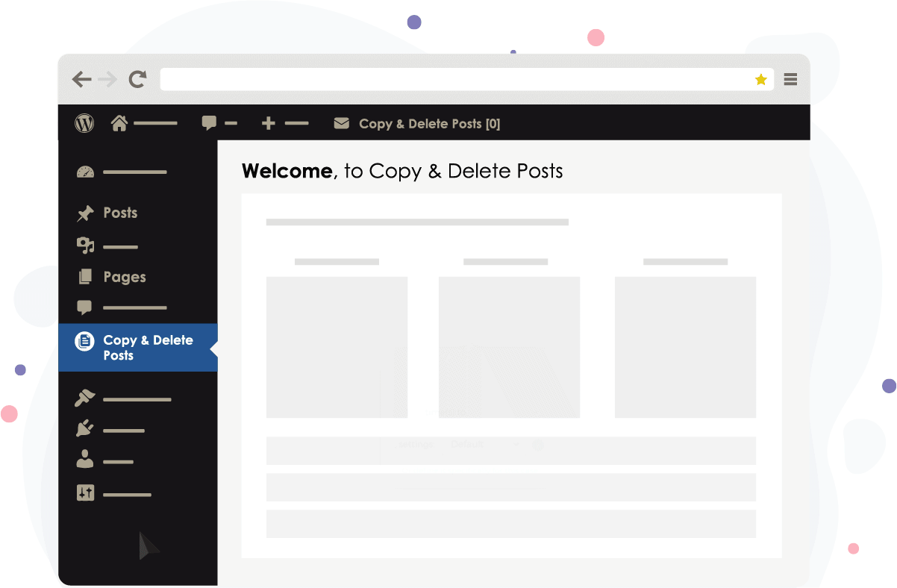Reload the page with refresh button
Image resolution: width=897 pixels, height=588 pixels.
coord(137,79)
